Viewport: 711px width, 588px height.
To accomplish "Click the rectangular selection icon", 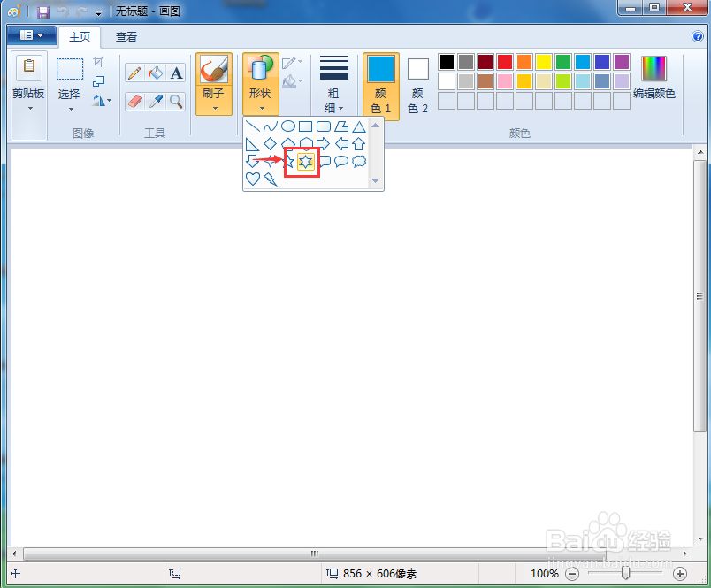I will coord(69,69).
